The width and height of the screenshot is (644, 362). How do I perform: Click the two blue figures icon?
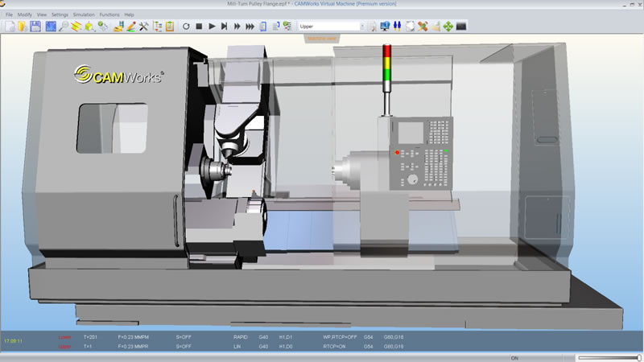click(397, 27)
